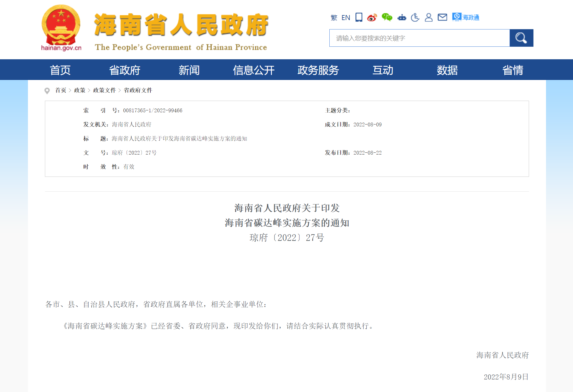Open the WeChat icon link

click(387, 17)
